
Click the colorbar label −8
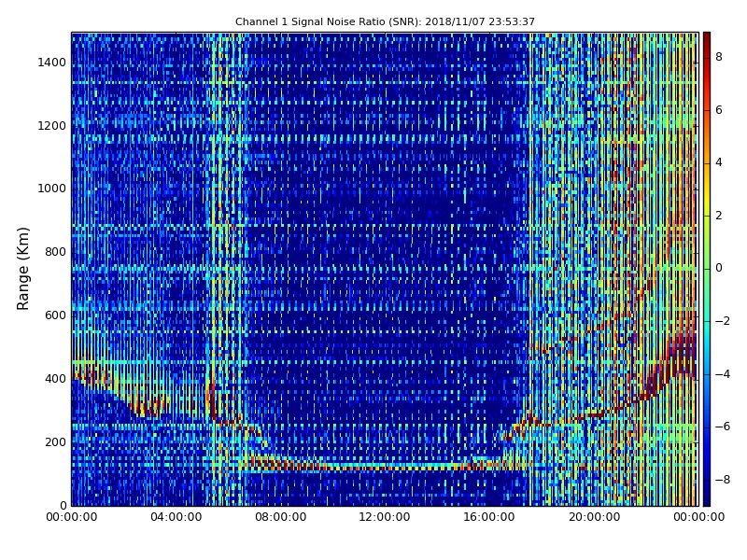(x=723, y=480)
